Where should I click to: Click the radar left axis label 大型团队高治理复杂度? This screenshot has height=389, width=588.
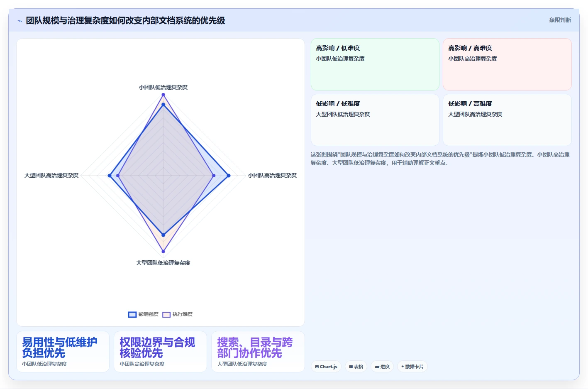pos(51,175)
